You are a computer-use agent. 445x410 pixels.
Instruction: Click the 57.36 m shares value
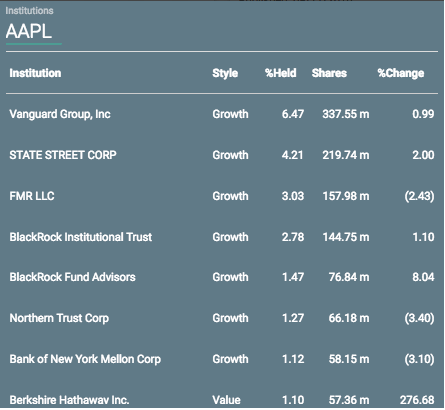coord(349,400)
